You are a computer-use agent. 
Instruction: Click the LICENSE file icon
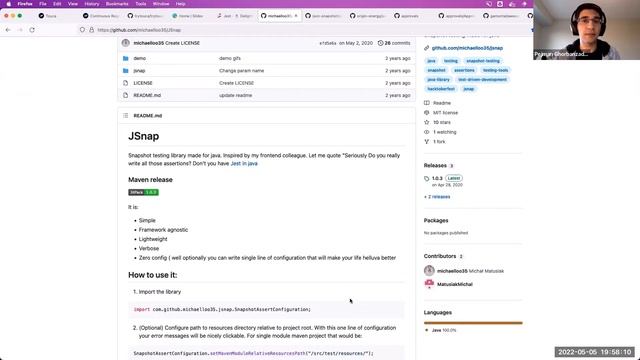coord(126,83)
